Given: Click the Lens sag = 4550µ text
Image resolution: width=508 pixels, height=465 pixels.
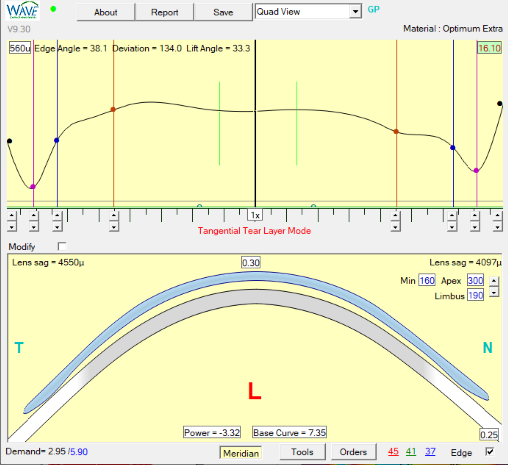Looking at the screenshot, I should (x=48, y=263).
